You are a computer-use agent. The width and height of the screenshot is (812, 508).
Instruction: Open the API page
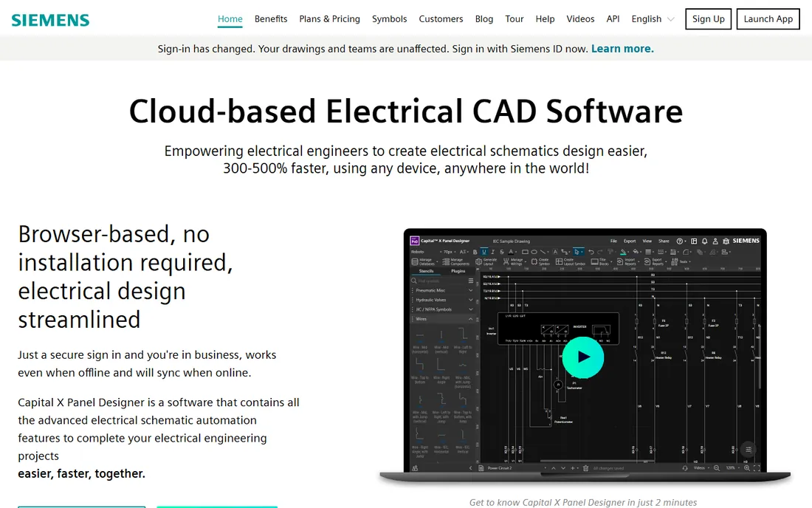coord(613,19)
